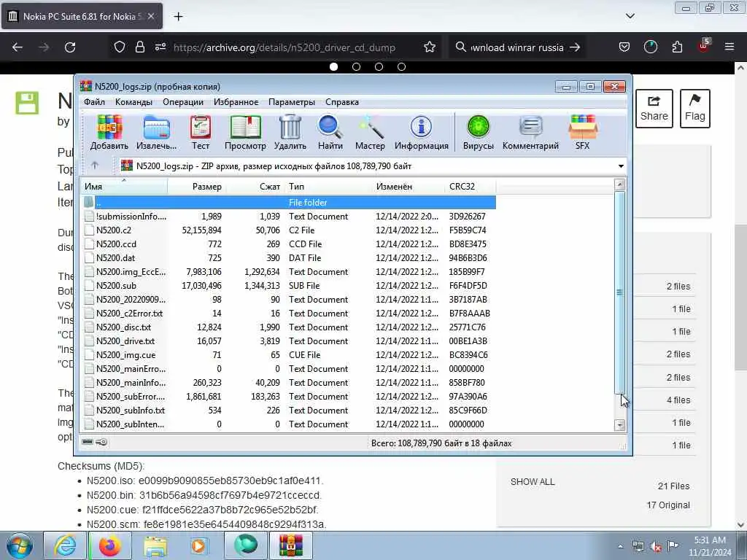This screenshot has height=560, width=747.
Task: Open the Параметры menu
Action: tap(292, 102)
